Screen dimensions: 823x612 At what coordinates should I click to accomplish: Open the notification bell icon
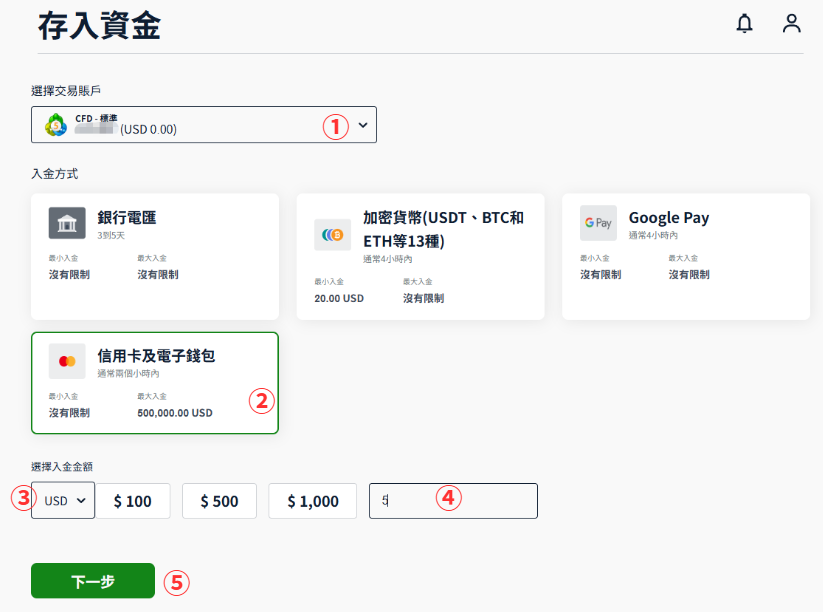(744, 23)
